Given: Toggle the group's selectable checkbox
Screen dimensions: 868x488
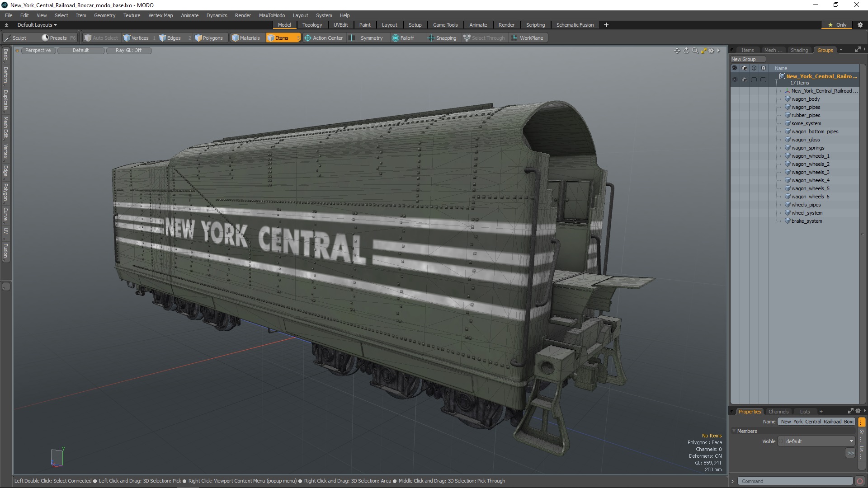Looking at the screenshot, I should point(754,80).
